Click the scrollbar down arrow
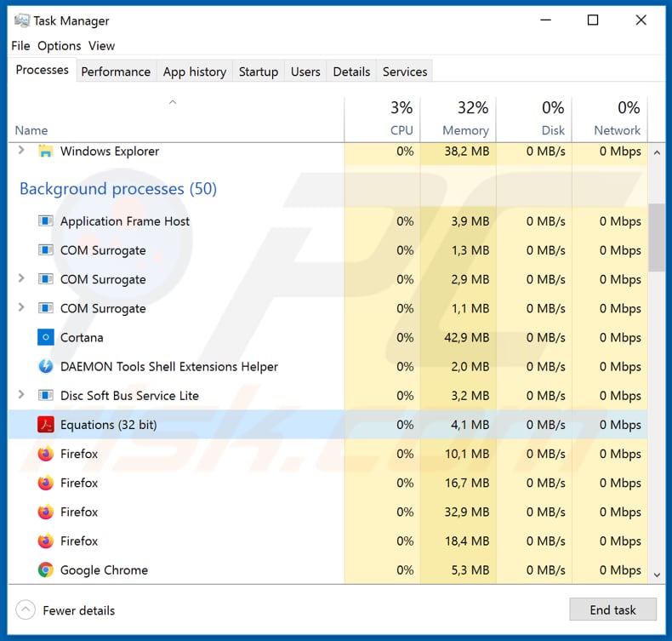The width and height of the screenshot is (672, 641). pos(657,575)
